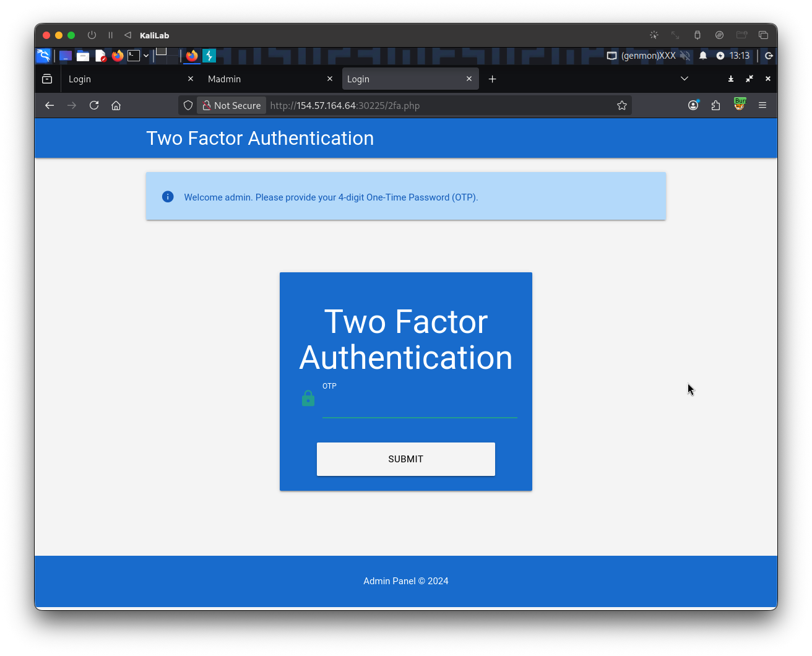Open the Burp proxy extension icon
The width and height of the screenshot is (812, 656).
[739, 105]
